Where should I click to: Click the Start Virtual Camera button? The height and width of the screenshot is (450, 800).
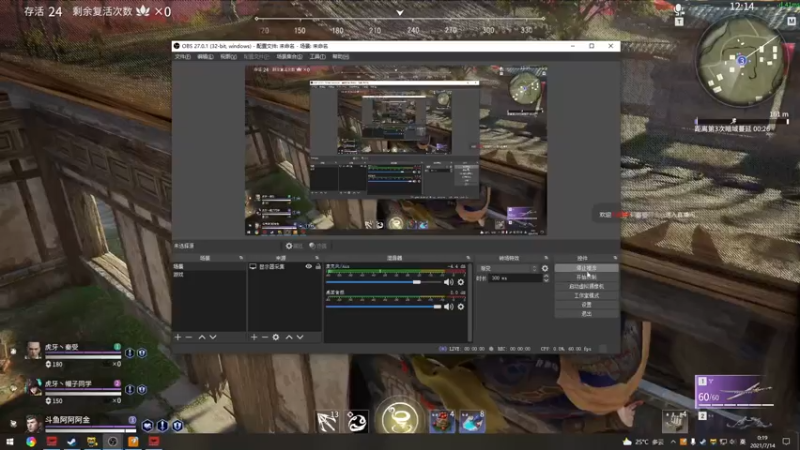586,286
